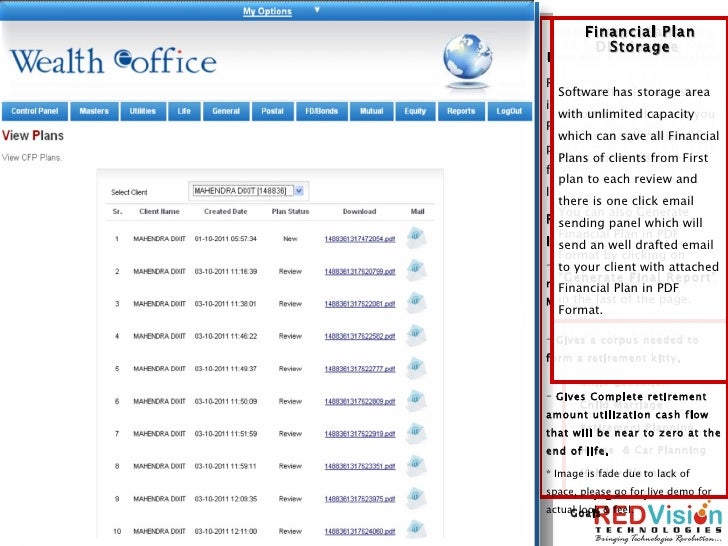Viewport: 728px width, 546px height.
Task: Expand the My Options arrow
Action: tap(317, 9)
